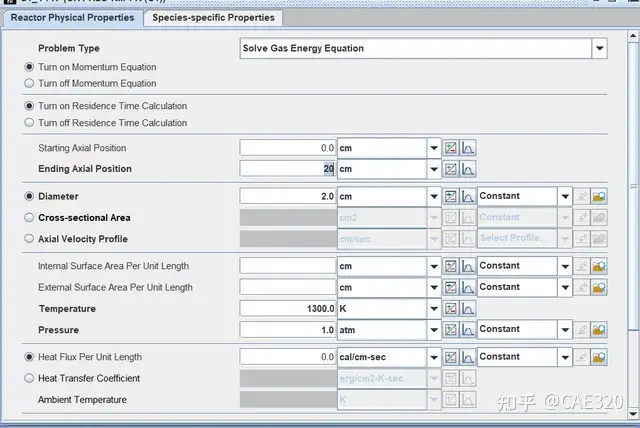Open profile plot icon for Heat Flux
The image size is (640, 428).
click(468, 357)
